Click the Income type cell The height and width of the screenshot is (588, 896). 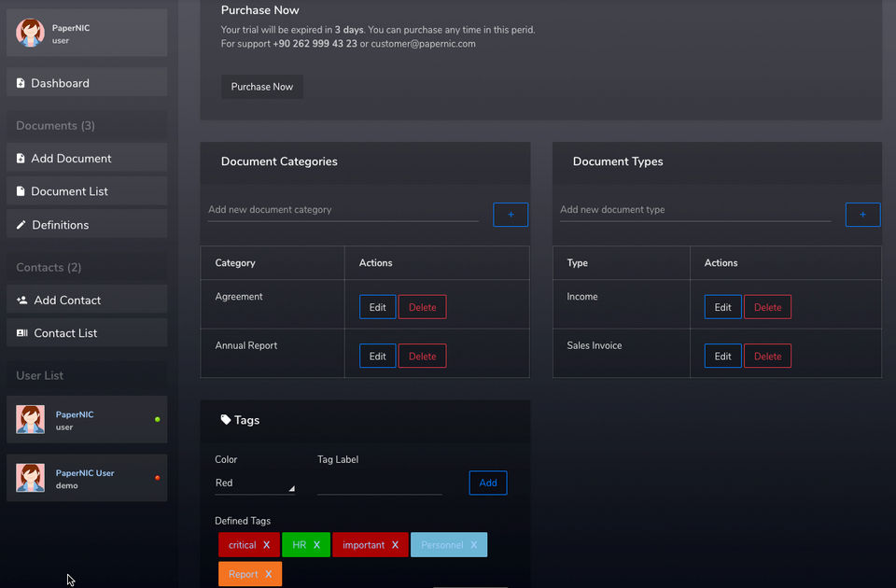coord(622,304)
